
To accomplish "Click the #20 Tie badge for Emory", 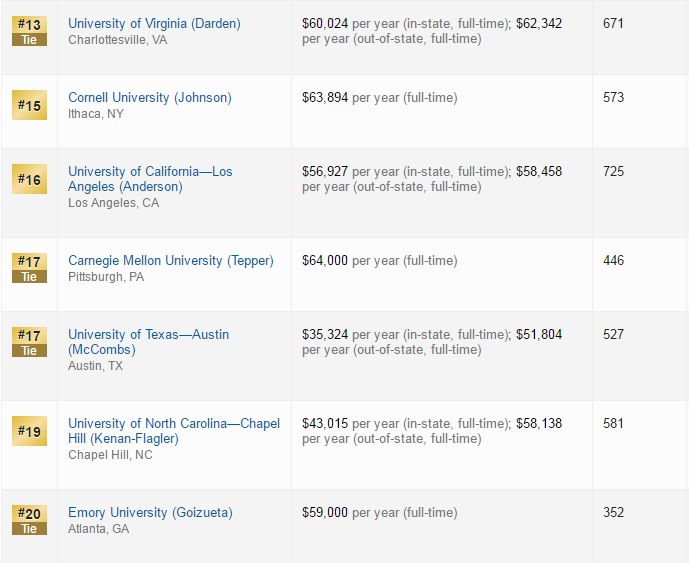I will (x=29, y=520).
